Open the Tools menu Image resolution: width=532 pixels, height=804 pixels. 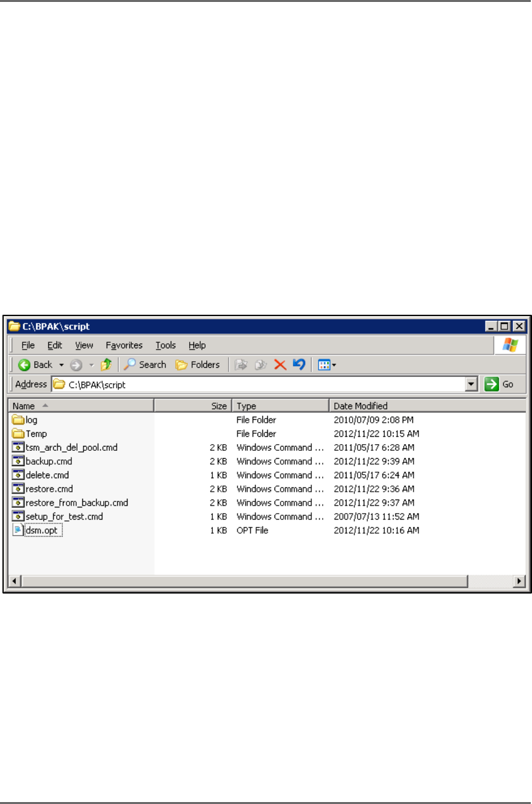tap(165, 345)
